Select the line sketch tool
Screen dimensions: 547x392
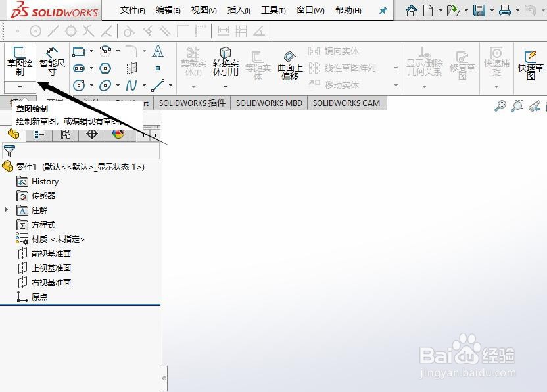[158, 85]
